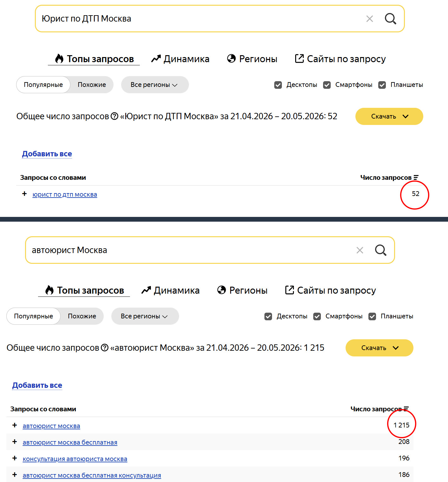Screen dimensions: 448x482
Task: Switch to the top 'Динамика' tab
Action: 180,59
